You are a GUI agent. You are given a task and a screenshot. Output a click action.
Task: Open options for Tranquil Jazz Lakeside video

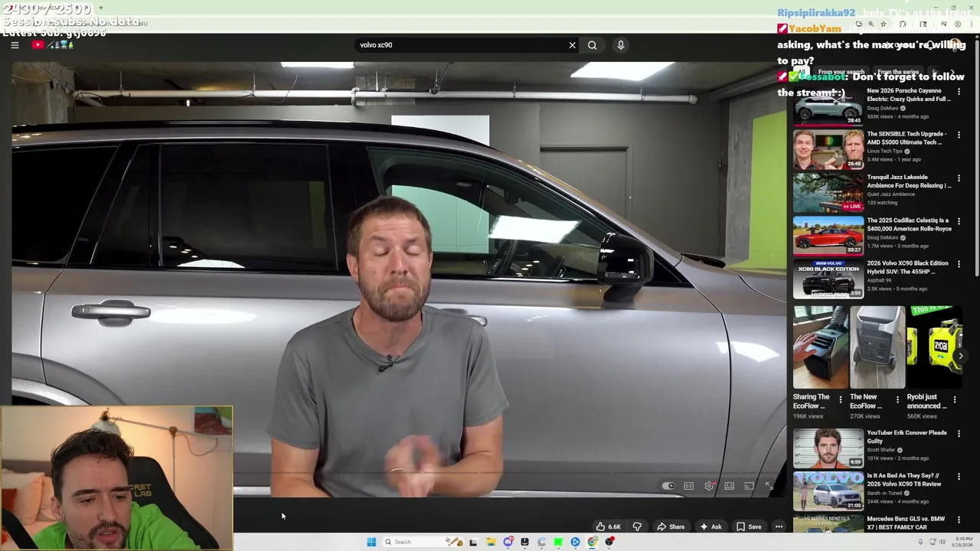click(x=959, y=178)
